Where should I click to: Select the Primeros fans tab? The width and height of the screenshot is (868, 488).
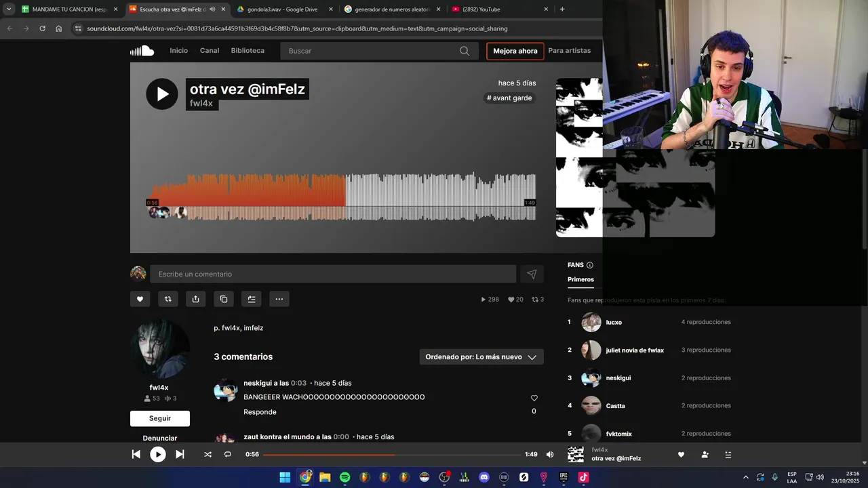click(580, 279)
